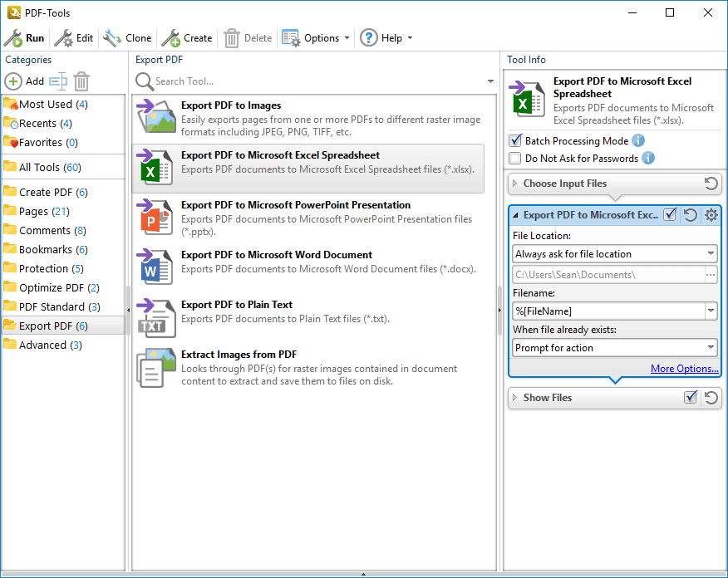728x578 pixels.
Task: Open Export to Excel step gear settings
Action: [711, 215]
